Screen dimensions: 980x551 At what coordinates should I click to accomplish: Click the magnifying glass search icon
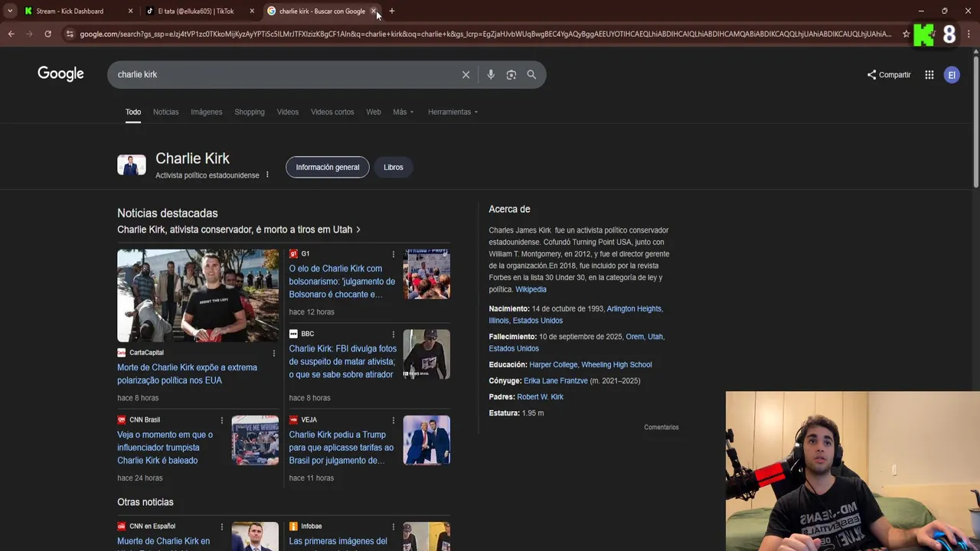(x=531, y=74)
